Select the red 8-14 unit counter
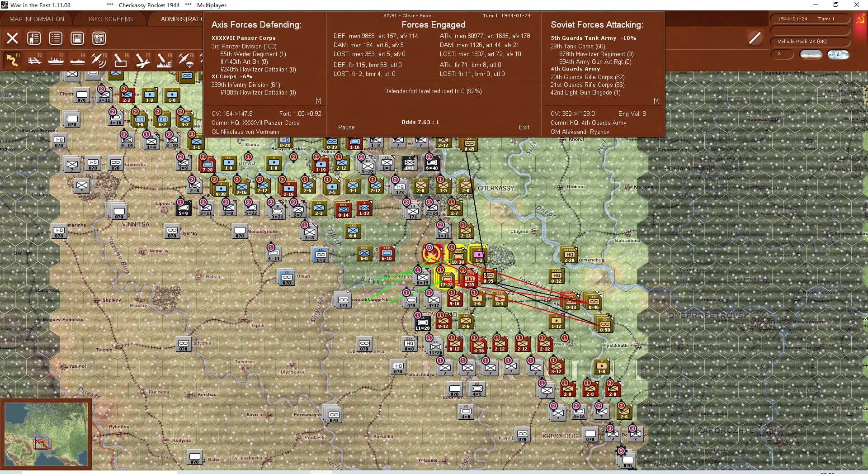Image resolution: width=868 pixels, height=474 pixels. 343,210
